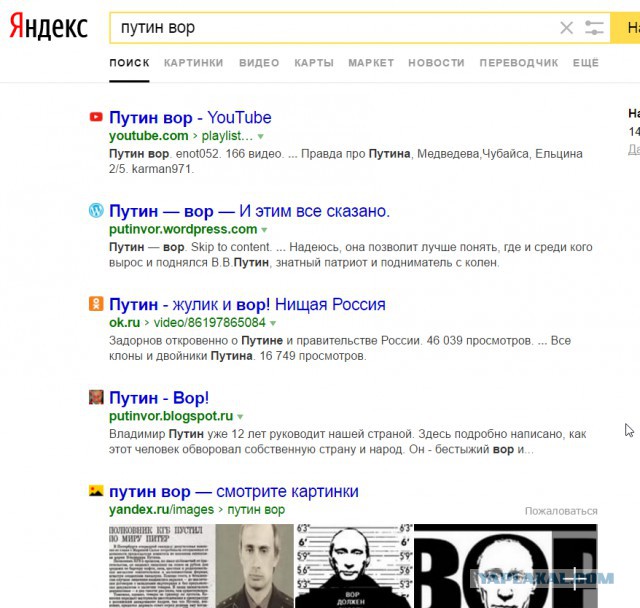Click the yandex.ru/images green URL

[161, 509]
